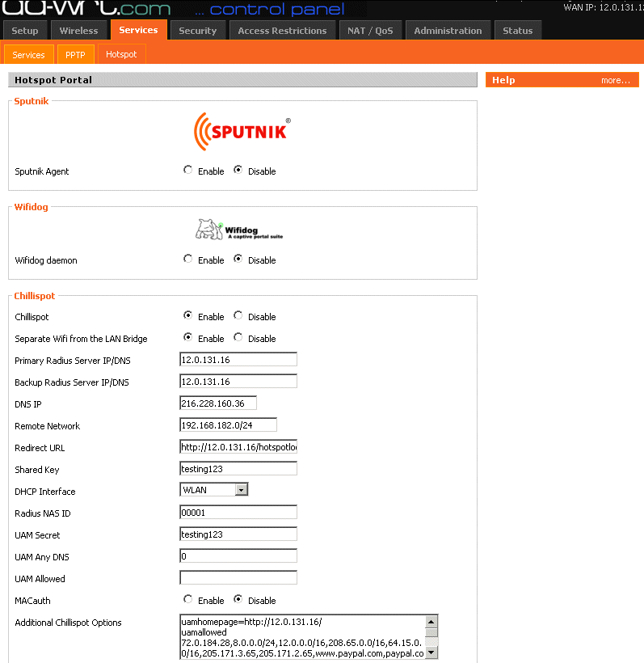Go to the NAT / QoS tab

click(x=370, y=31)
